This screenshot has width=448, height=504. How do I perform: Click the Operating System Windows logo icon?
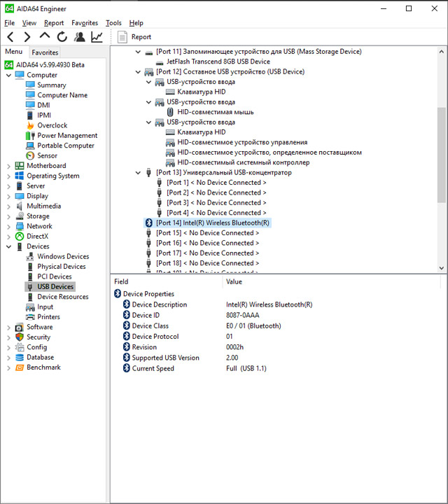pyautogui.click(x=20, y=176)
